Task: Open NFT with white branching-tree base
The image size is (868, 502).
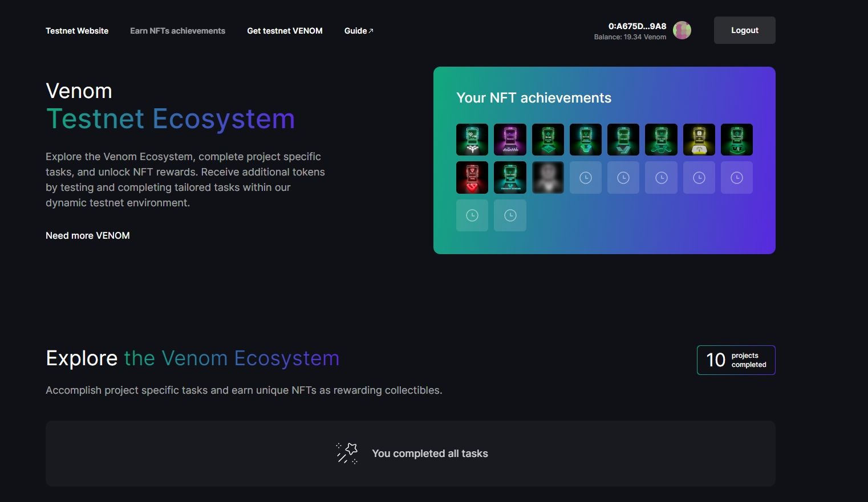Action: [x=472, y=140]
